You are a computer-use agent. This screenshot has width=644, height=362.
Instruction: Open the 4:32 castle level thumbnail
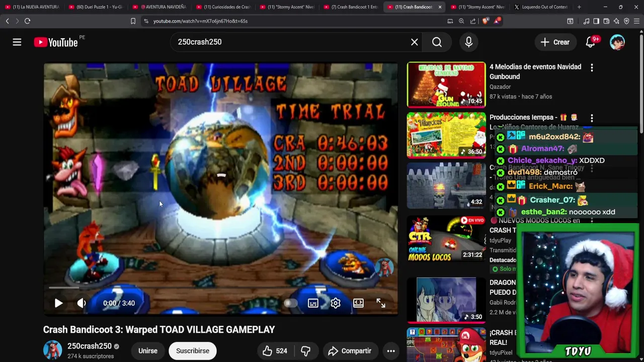pyautogui.click(x=446, y=186)
